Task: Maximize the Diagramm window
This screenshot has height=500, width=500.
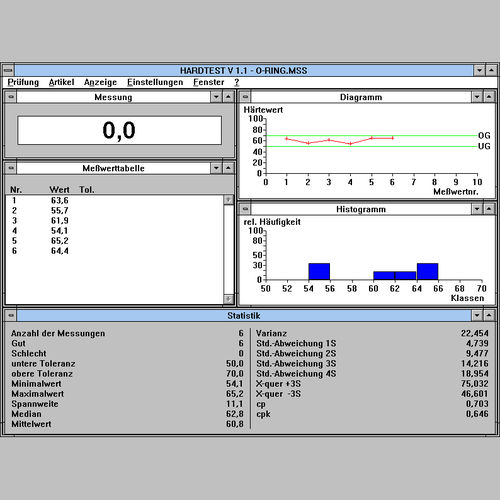Action: [x=489, y=97]
